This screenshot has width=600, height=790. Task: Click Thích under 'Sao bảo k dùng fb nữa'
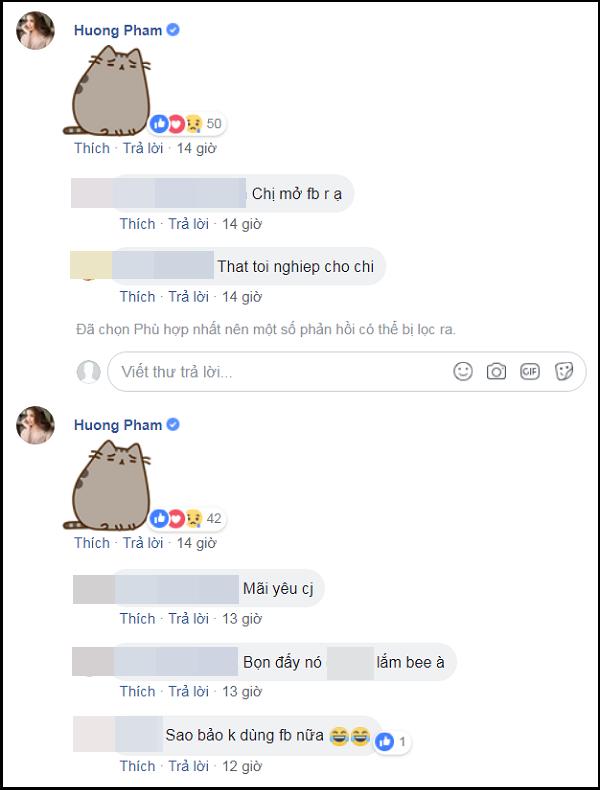pyautogui.click(x=138, y=766)
